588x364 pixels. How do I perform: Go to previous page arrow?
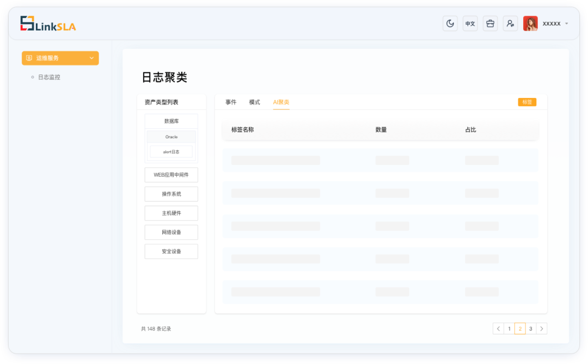pyautogui.click(x=498, y=329)
